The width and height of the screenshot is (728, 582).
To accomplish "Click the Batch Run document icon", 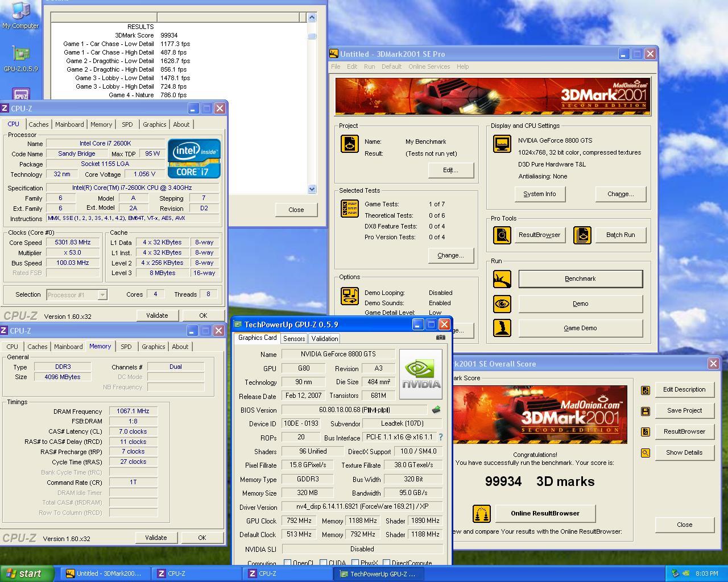I will [x=582, y=235].
